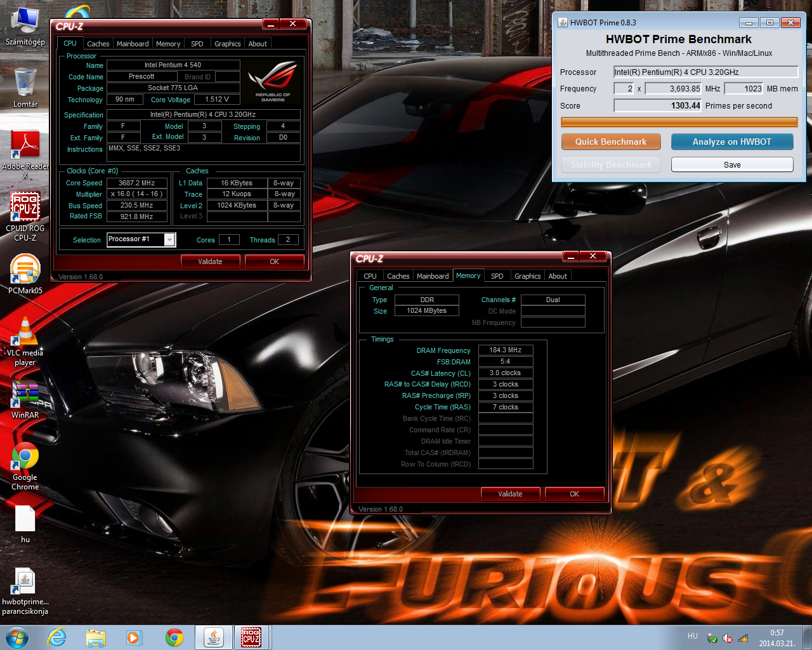Launch Google Chrome desktop shortcut

(x=25, y=466)
